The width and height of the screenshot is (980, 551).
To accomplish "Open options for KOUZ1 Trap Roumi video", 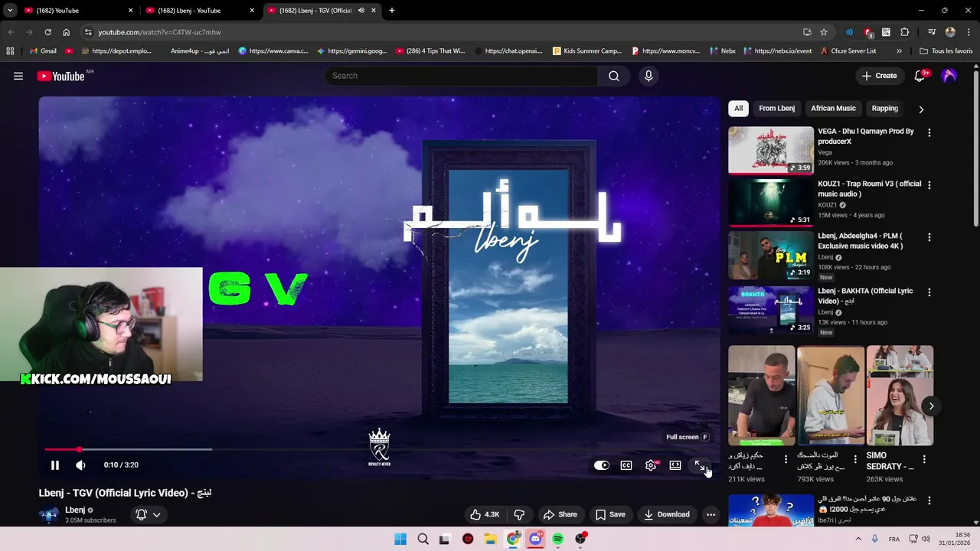I will [929, 185].
